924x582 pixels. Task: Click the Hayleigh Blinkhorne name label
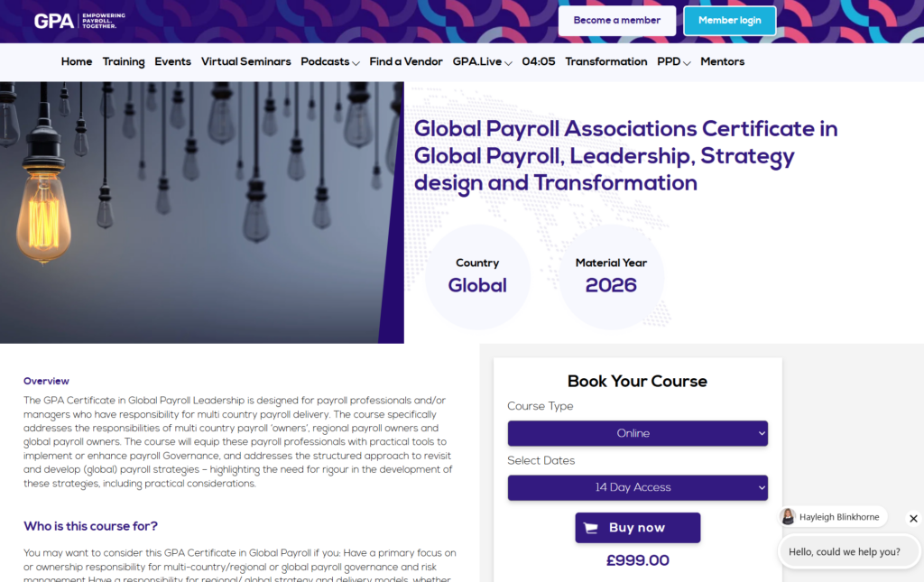tap(839, 517)
